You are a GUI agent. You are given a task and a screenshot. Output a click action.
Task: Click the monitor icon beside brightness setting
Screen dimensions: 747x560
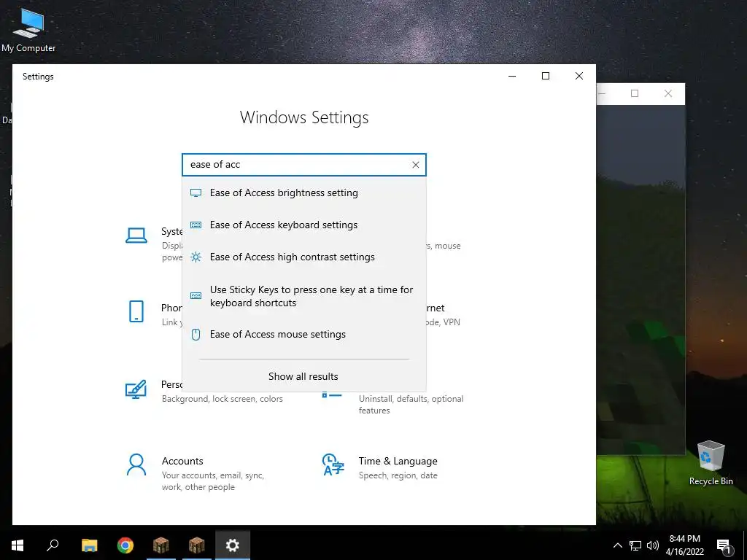click(x=196, y=192)
